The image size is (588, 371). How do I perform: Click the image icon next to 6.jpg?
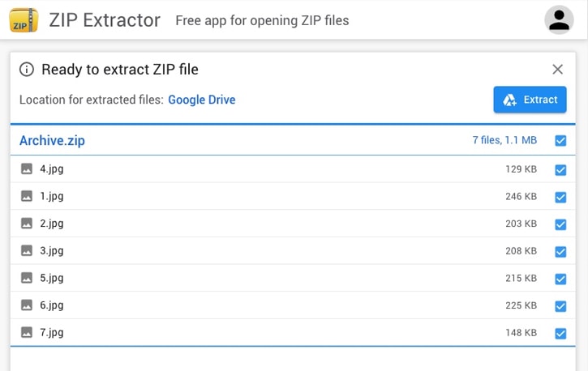(x=27, y=305)
